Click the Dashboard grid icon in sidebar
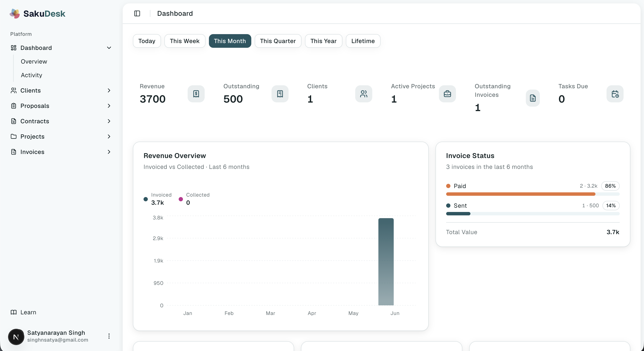644x351 pixels. point(13,48)
